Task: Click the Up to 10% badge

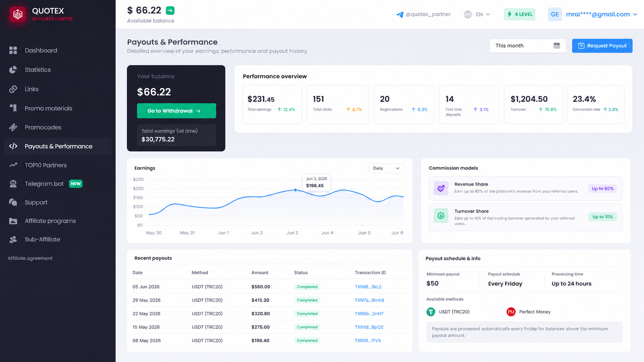Action: [x=602, y=217]
